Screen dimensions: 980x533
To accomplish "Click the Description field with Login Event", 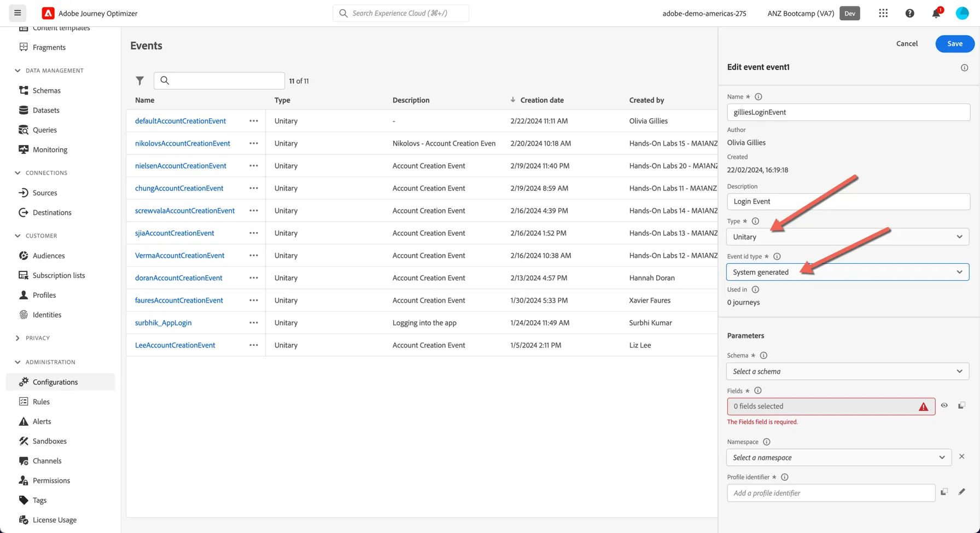I will (x=848, y=201).
